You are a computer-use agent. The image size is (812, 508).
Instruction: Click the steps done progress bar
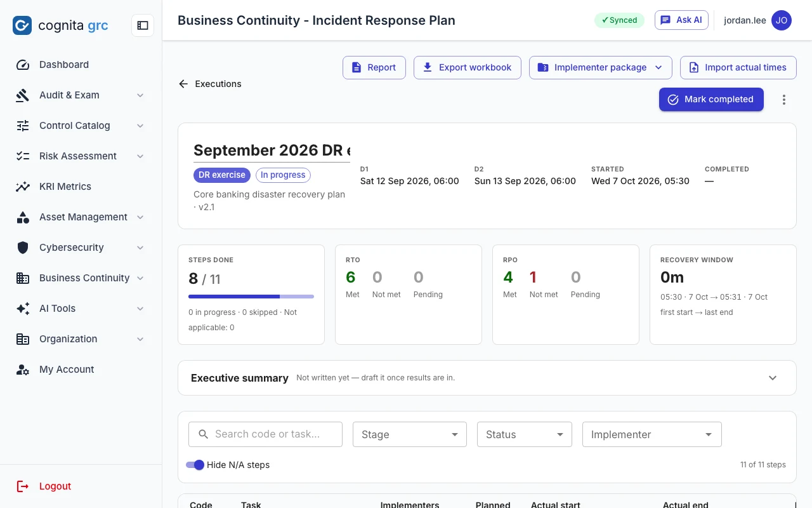pyautogui.click(x=251, y=297)
